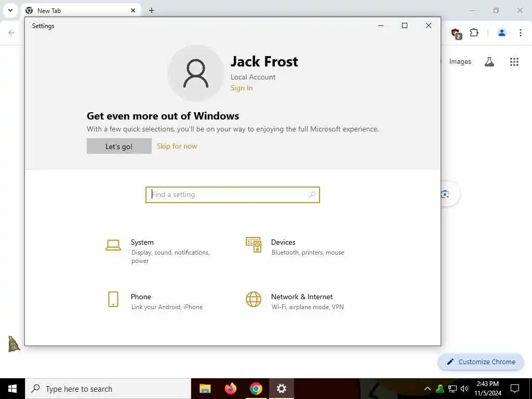
Task: Select the New Tab tab in Chrome
Action: coord(81,10)
